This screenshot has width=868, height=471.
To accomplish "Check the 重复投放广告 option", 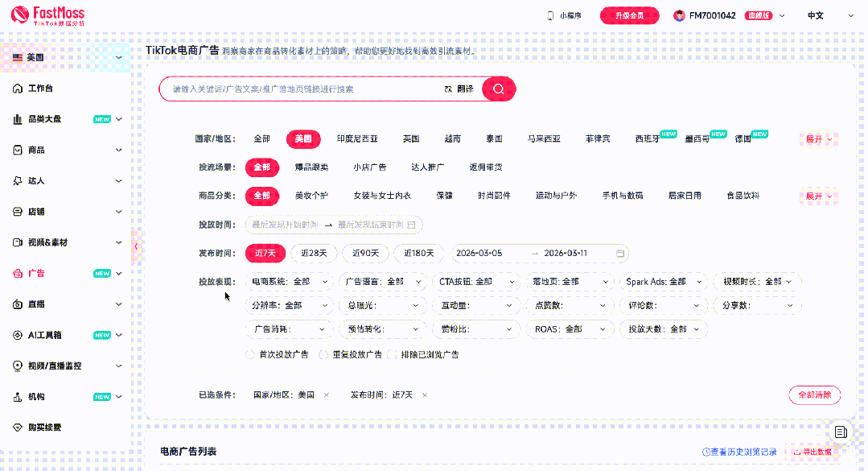I will click(323, 354).
